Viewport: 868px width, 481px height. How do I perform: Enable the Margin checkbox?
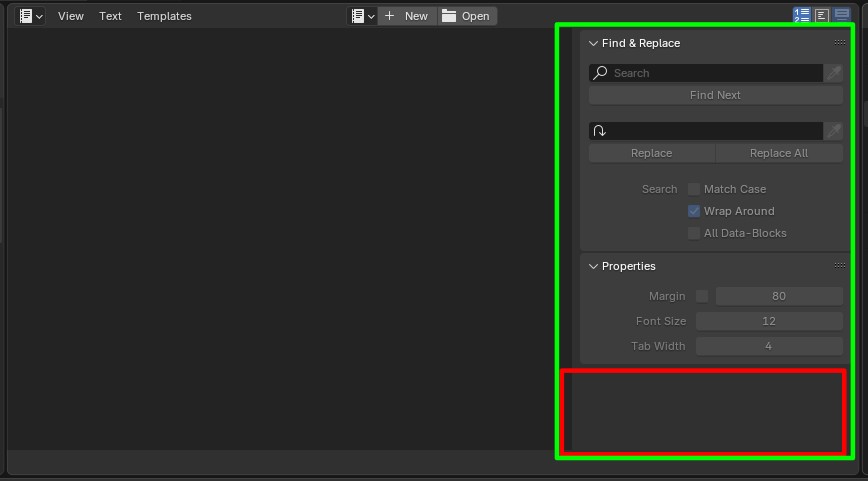pyautogui.click(x=702, y=296)
